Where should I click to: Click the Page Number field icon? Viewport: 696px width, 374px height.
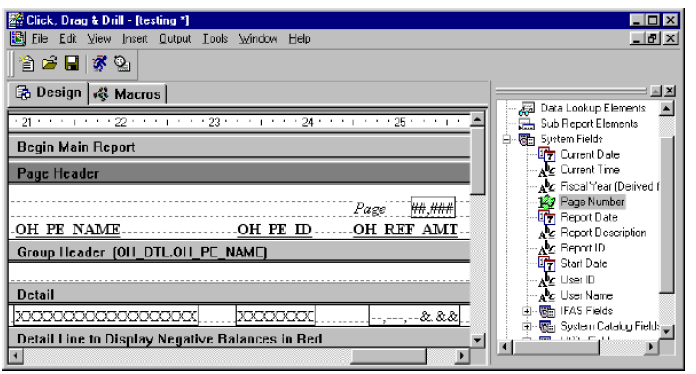pyautogui.click(x=546, y=202)
